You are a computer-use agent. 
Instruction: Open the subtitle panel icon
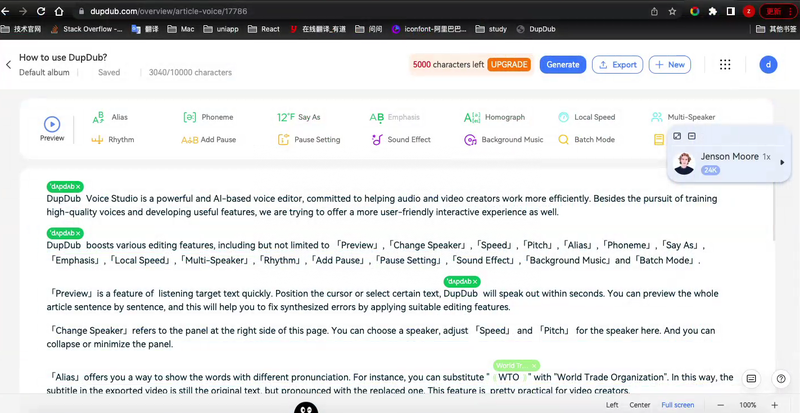tap(751, 379)
